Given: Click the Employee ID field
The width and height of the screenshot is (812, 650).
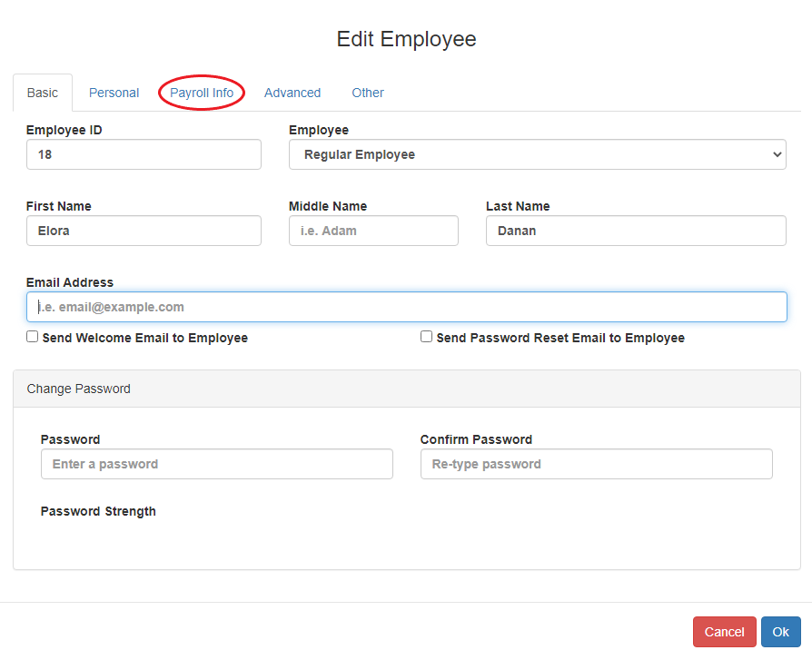Looking at the screenshot, I should (144, 154).
